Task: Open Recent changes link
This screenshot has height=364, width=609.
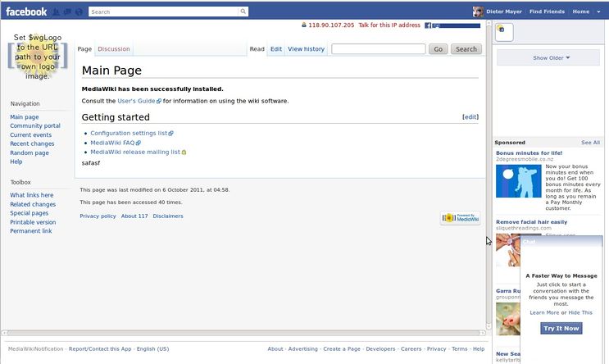Action: point(32,143)
